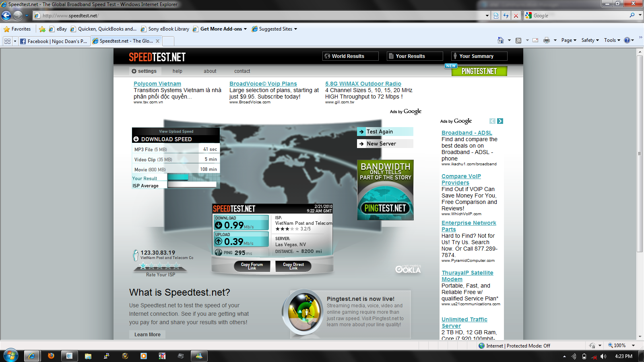The image size is (644, 362).
Task: Open the zoom level dropdown arrow
Action: tap(633, 346)
